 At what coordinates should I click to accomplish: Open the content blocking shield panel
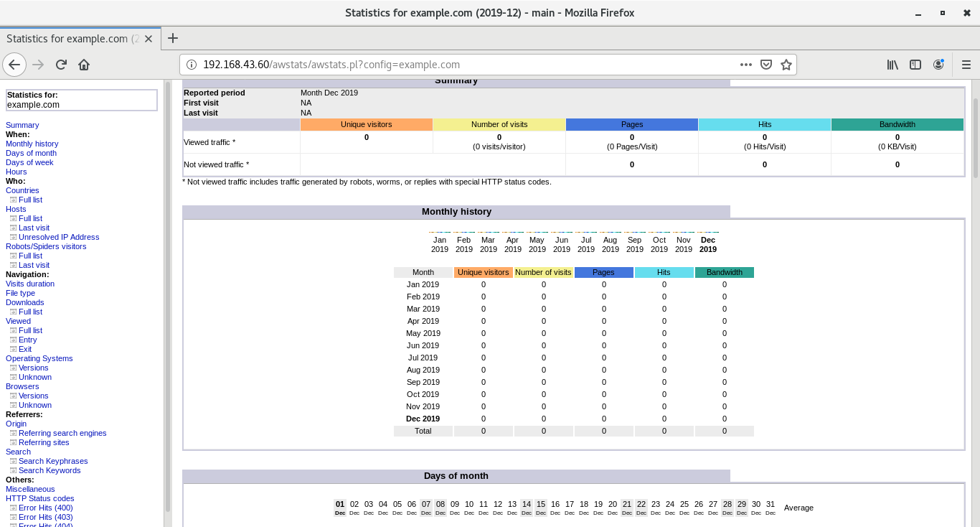tap(766, 64)
